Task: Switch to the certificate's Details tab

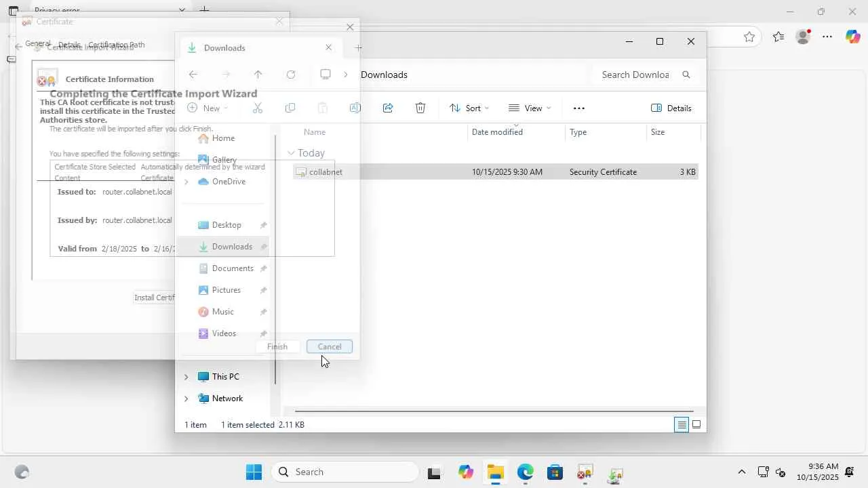Action: point(69,45)
